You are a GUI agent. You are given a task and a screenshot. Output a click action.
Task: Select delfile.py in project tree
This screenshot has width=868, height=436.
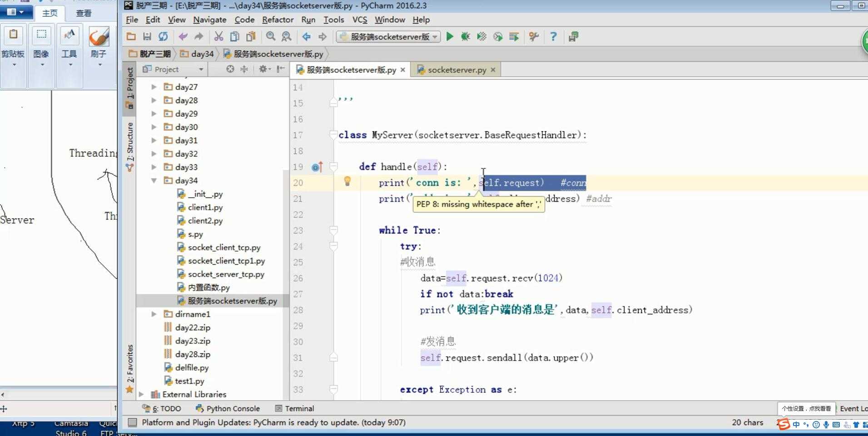(x=192, y=367)
